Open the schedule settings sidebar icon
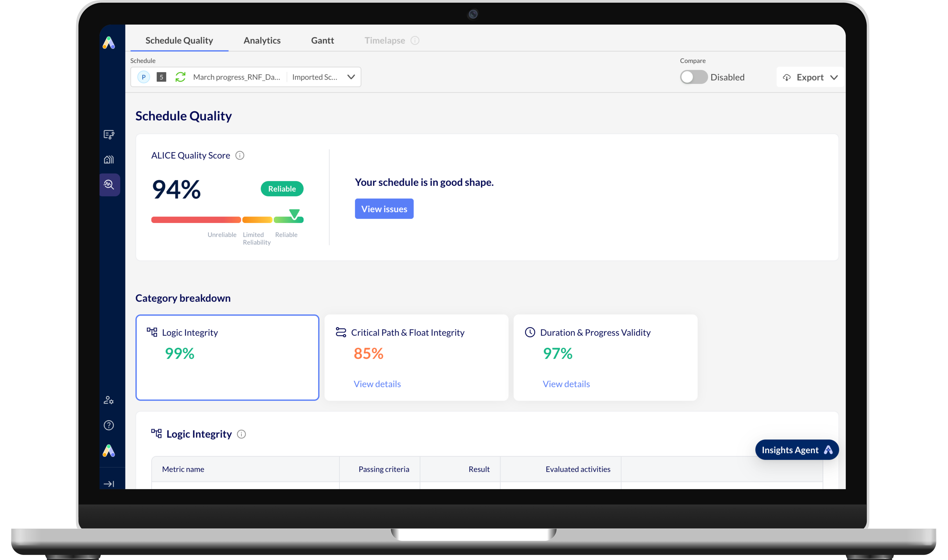The image size is (948, 560). coord(109,135)
